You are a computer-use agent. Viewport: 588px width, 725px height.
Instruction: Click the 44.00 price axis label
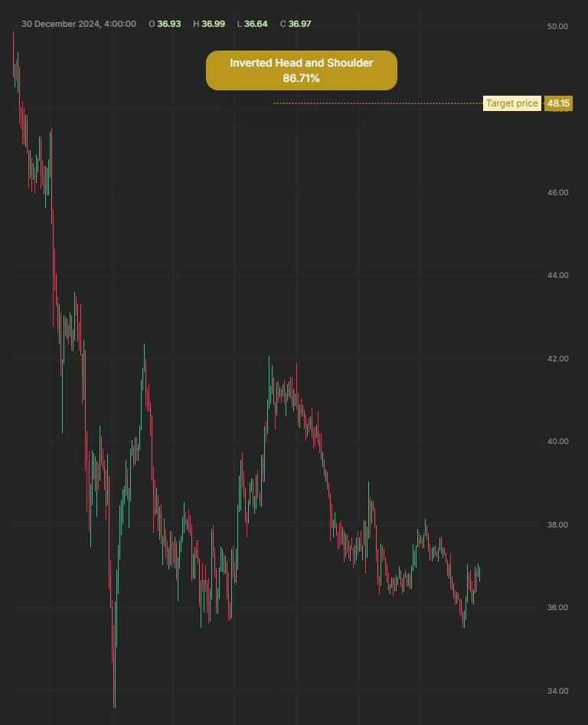(557, 275)
